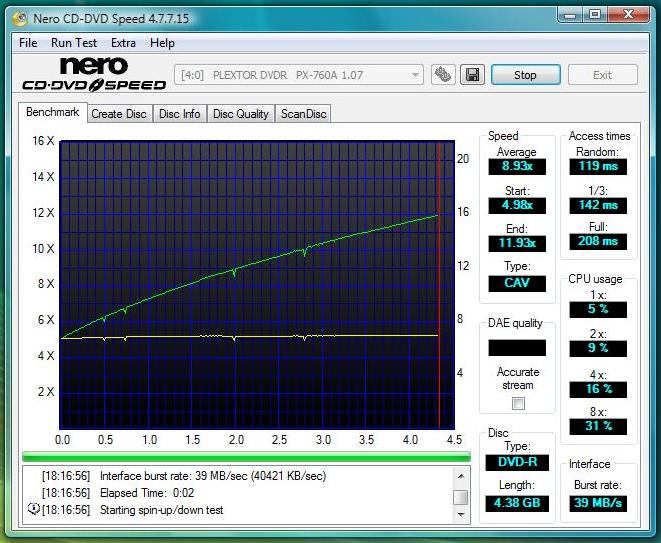Close the Nero CD-DVD Speed window
Screen dimensions: 661x543
pyautogui.click(x=628, y=15)
